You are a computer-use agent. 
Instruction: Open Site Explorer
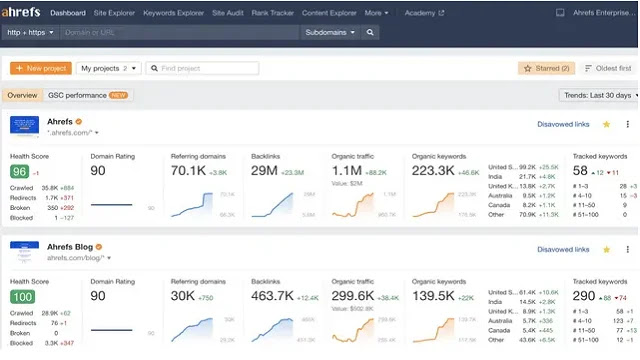coord(114,13)
